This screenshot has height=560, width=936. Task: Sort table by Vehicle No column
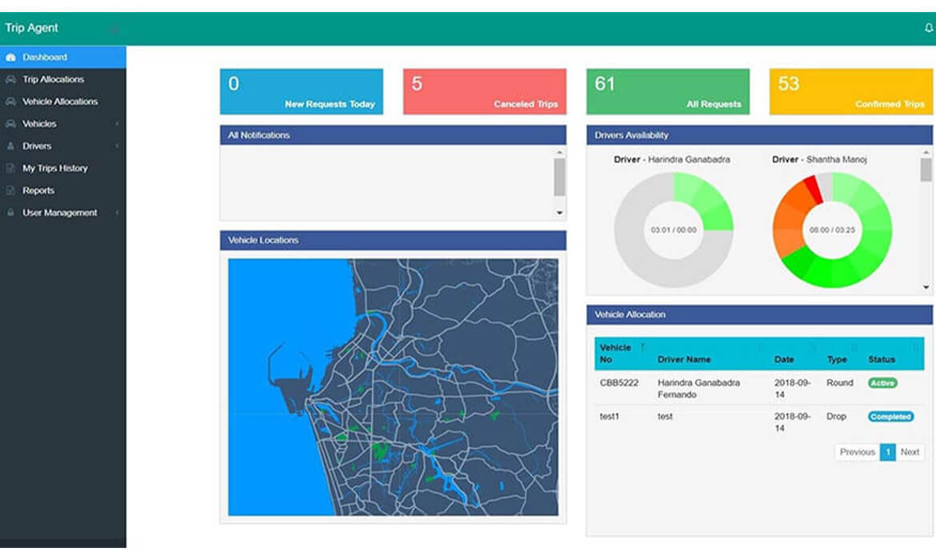click(x=617, y=354)
